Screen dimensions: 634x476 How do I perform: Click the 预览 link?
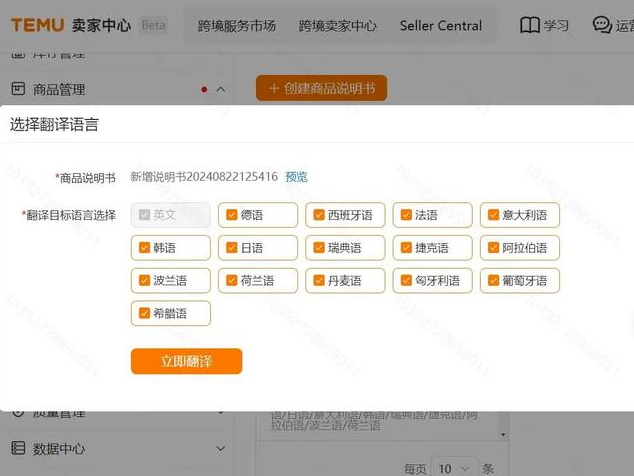pyautogui.click(x=296, y=177)
